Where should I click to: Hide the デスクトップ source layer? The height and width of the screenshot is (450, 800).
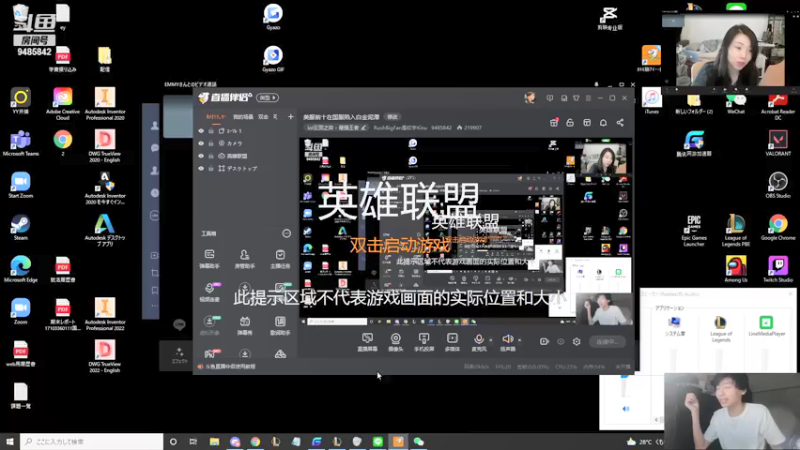[201, 168]
